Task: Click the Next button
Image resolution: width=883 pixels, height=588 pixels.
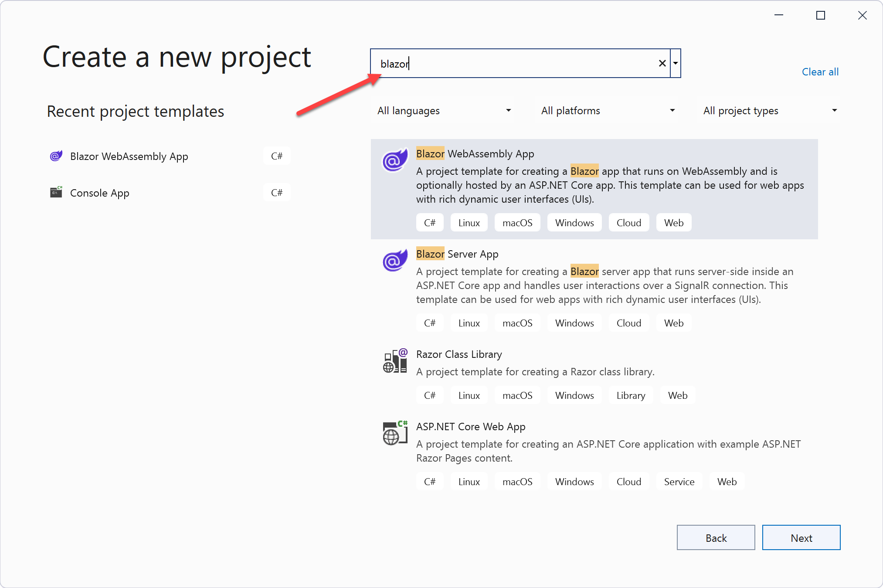Action: [801, 537]
